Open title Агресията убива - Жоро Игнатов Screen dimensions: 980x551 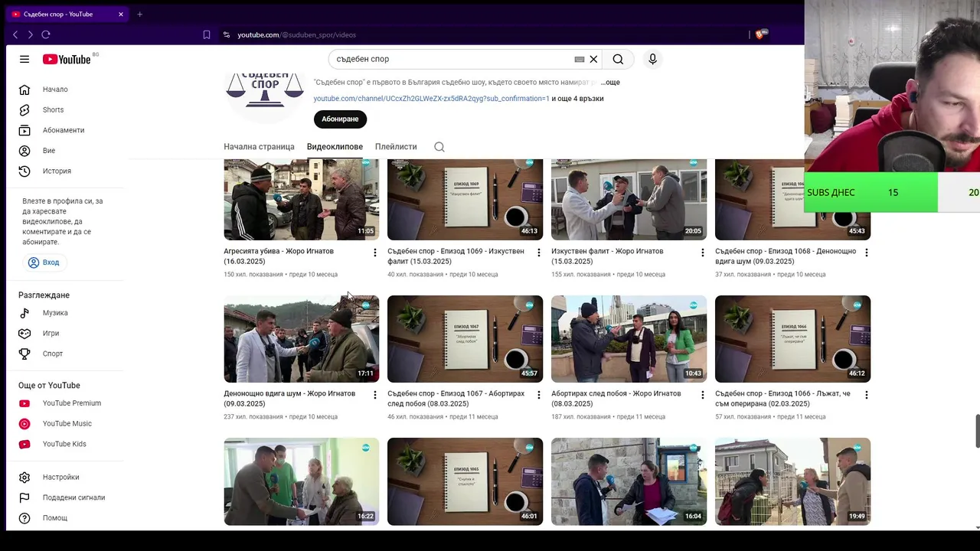[279, 256]
